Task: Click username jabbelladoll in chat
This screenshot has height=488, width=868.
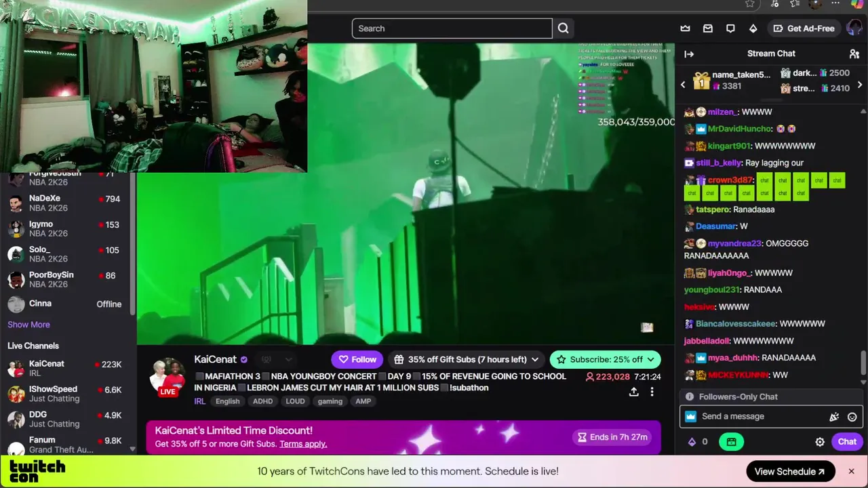Action: coord(707,341)
